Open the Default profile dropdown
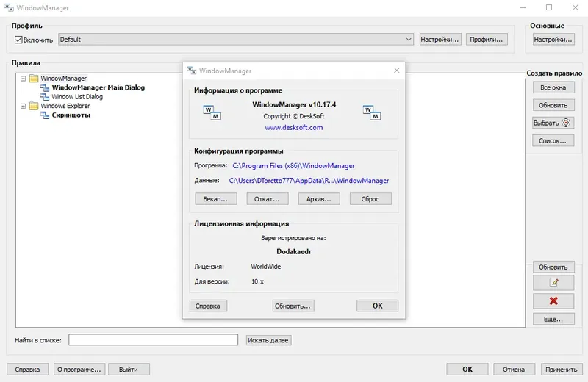Viewport: 588px width, 382px height. click(x=236, y=40)
